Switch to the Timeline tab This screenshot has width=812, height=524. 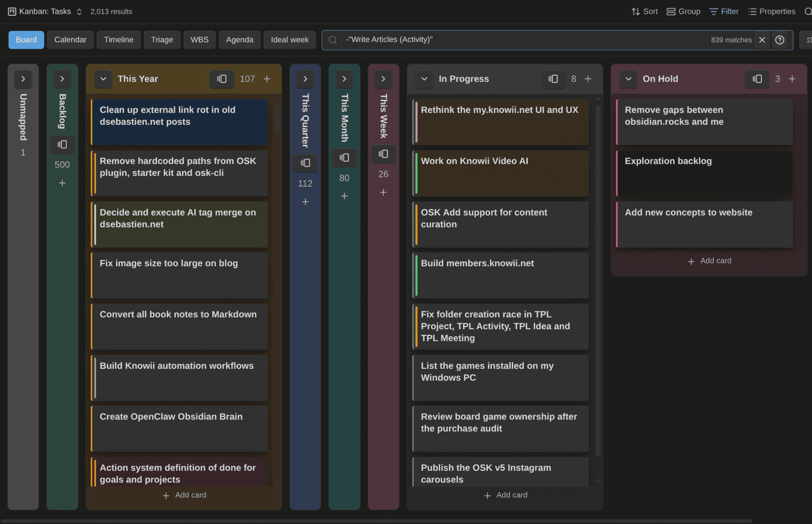119,40
